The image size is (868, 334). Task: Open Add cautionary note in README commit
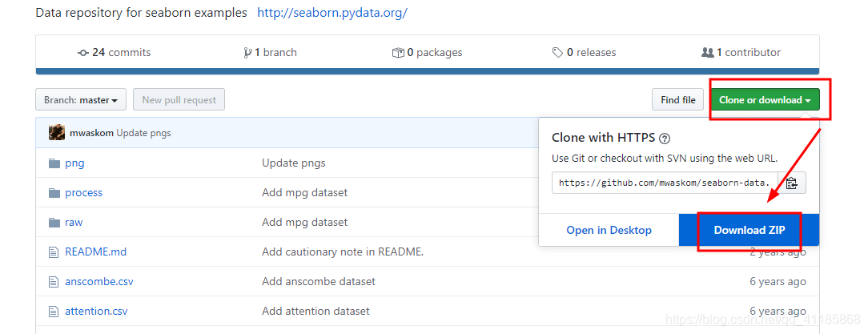click(343, 252)
